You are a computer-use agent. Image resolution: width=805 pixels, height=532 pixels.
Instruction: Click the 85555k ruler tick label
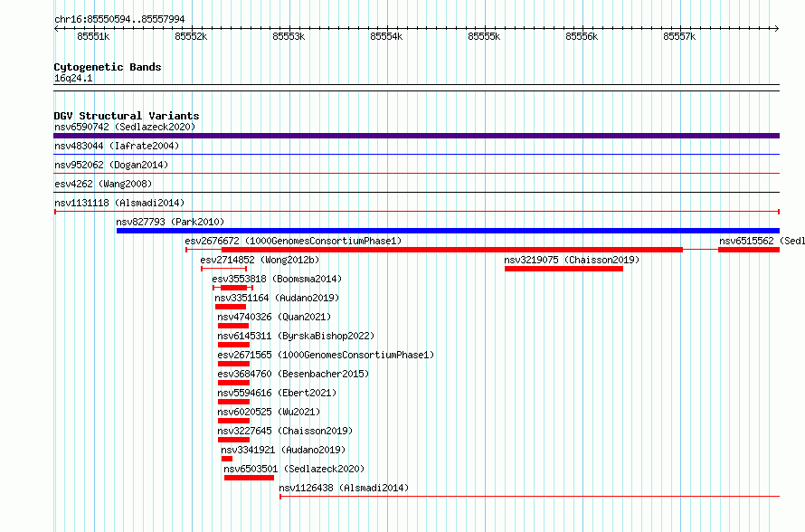click(484, 36)
